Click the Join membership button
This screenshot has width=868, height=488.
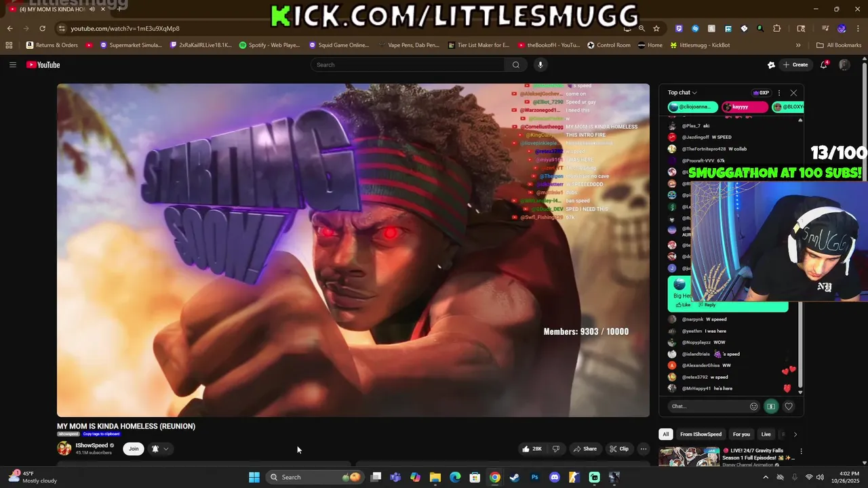(134, 449)
